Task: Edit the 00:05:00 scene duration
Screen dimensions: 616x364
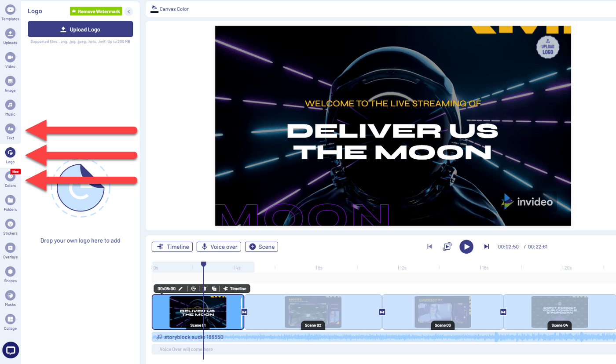Action: tap(180, 289)
